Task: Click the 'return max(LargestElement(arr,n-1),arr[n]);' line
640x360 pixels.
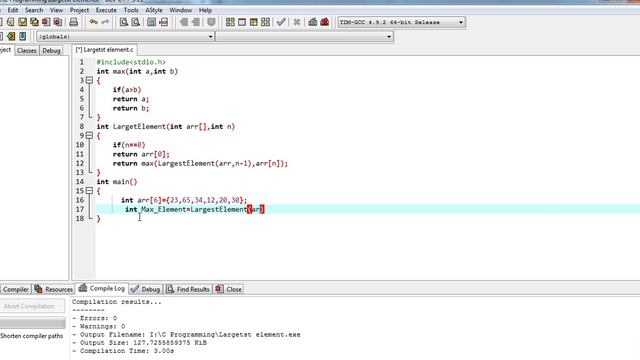Action: tap(200, 163)
